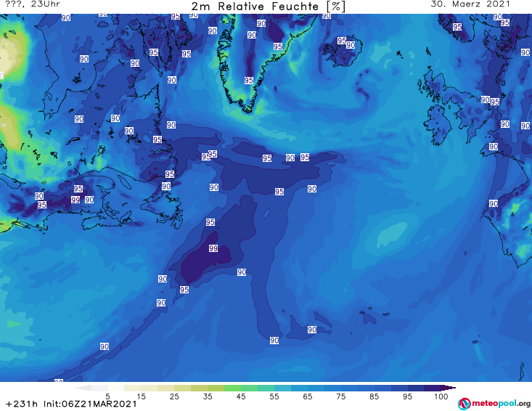Viewport: 532px width, 411px height.
Task: Click the "35" label on the color scale
Action: 208,396
